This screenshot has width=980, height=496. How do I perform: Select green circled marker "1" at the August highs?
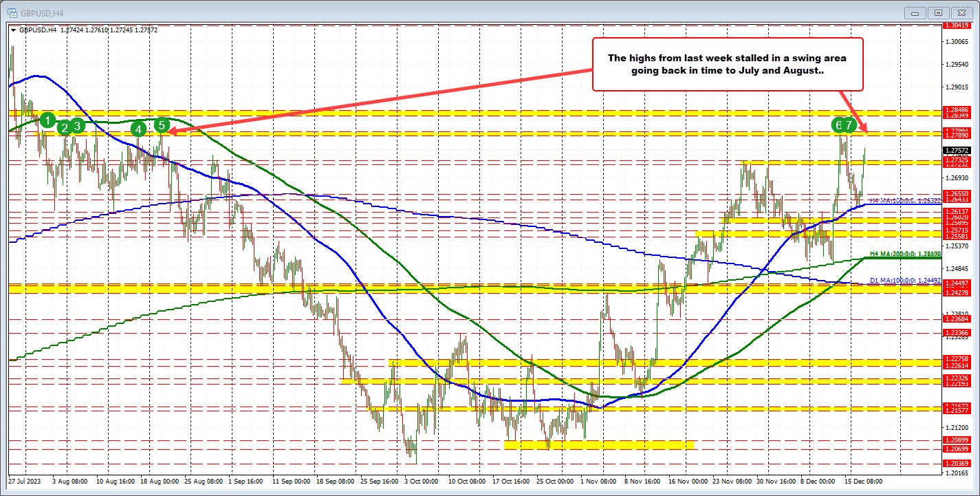[x=47, y=120]
